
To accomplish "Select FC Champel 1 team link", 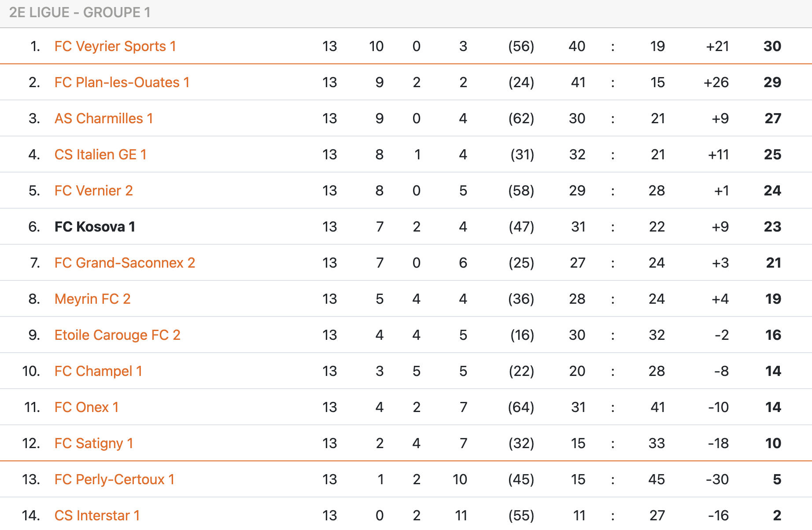I will point(98,371).
